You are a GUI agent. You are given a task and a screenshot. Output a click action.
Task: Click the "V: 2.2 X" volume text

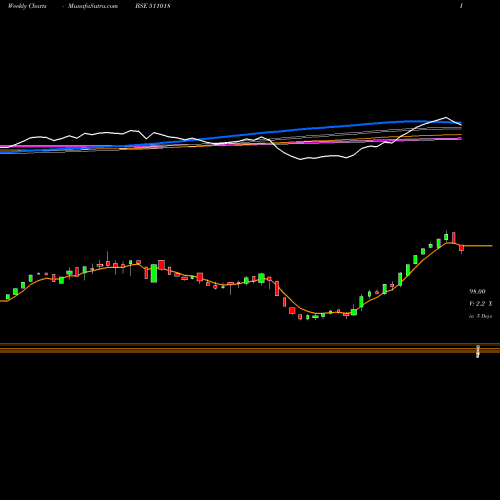click(481, 304)
